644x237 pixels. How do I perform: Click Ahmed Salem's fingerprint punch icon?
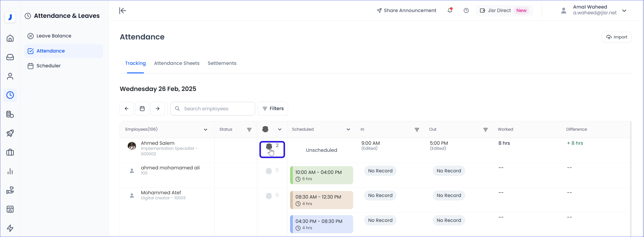coord(269,147)
